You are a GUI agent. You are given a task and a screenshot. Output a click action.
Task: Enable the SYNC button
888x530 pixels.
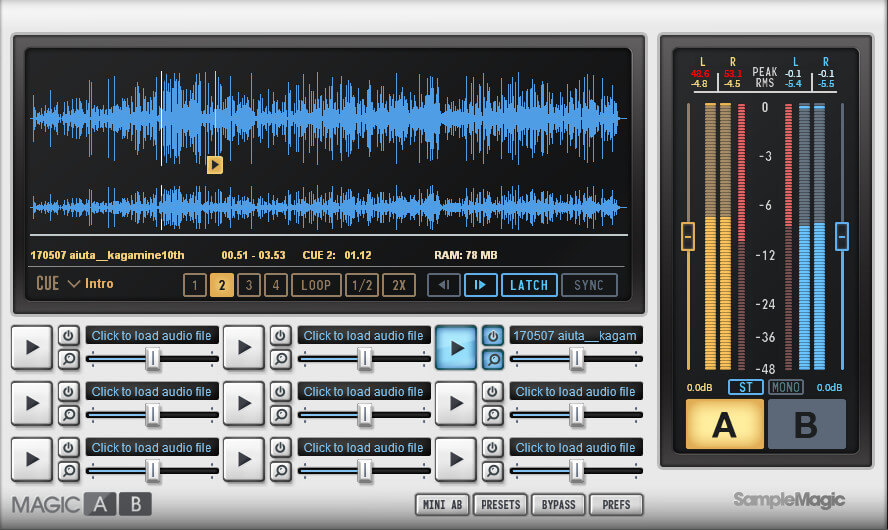(x=589, y=285)
